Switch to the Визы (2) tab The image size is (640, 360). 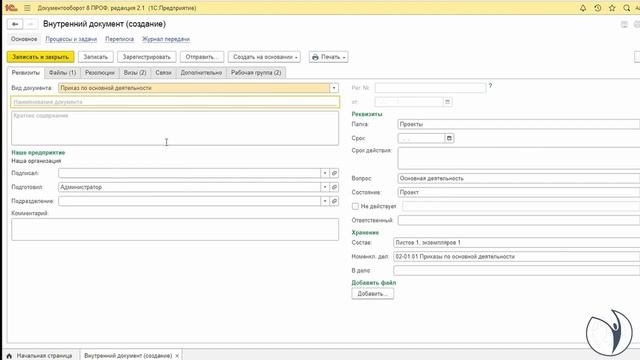135,73
